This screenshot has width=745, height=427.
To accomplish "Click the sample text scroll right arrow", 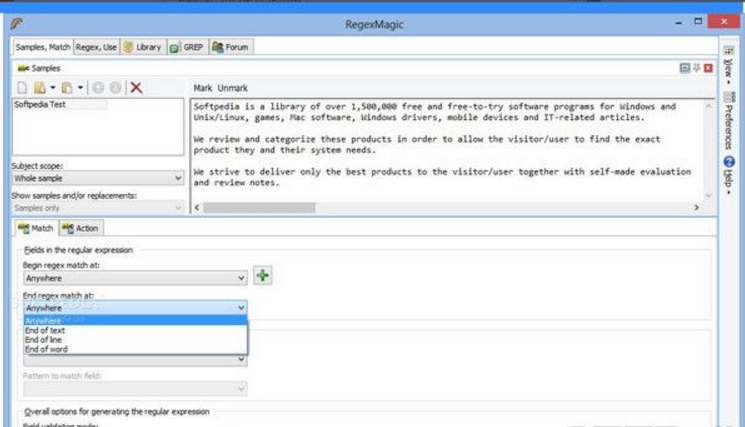I will pyautogui.click(x=696, y=208).
